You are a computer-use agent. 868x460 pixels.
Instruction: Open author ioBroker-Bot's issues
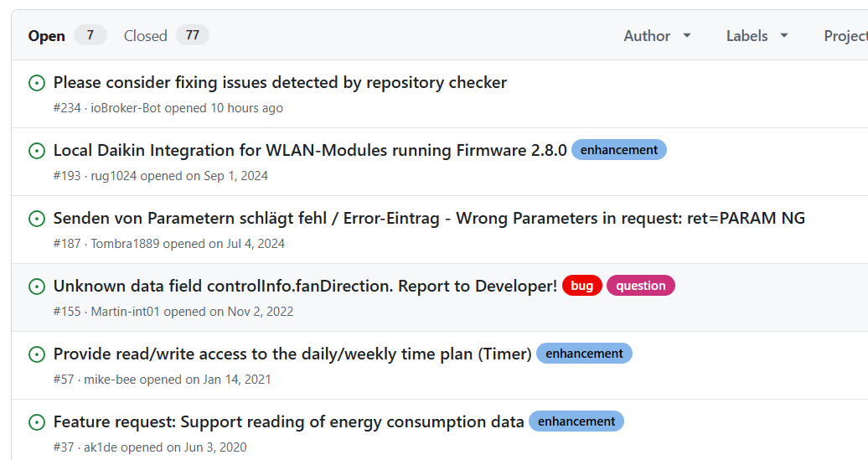pos(126,108)
